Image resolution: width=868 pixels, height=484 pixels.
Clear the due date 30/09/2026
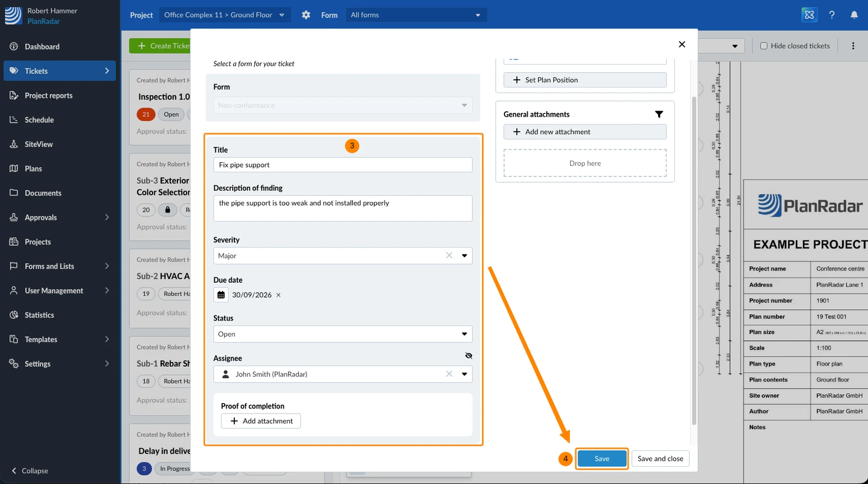(279, 295)
